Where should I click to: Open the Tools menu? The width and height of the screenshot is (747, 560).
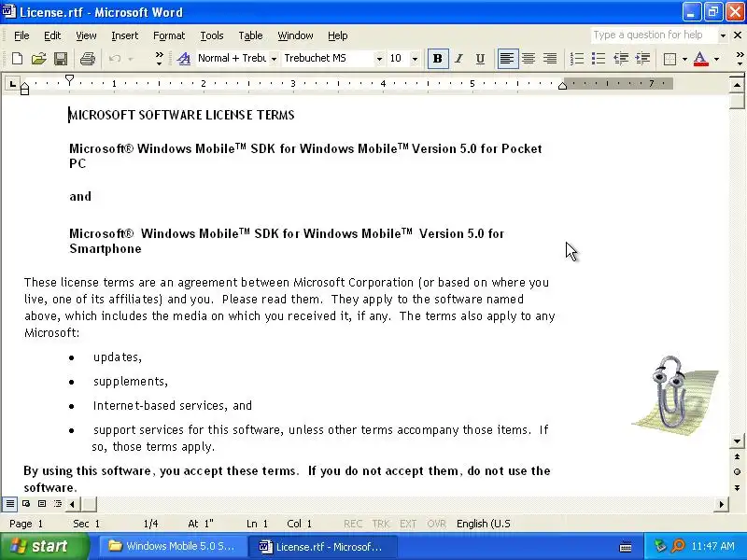pos(212,35)
